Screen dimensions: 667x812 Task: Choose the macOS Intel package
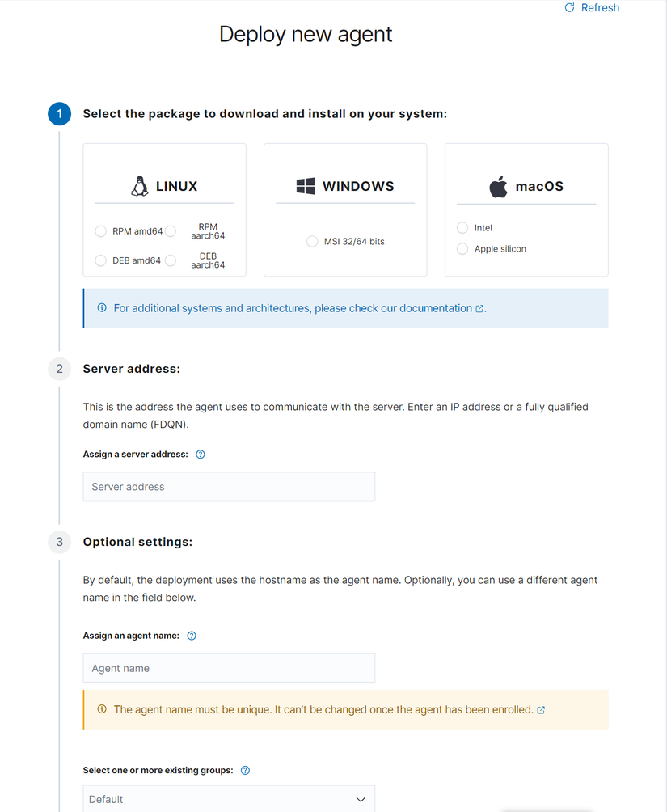[462, 228]
